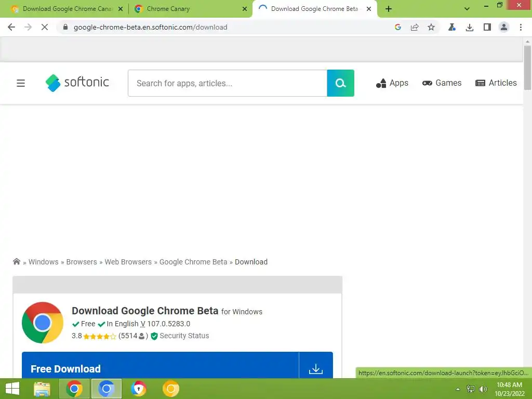Open File Explorer from taskbar
Screen dimensions: 532x399
42,389
